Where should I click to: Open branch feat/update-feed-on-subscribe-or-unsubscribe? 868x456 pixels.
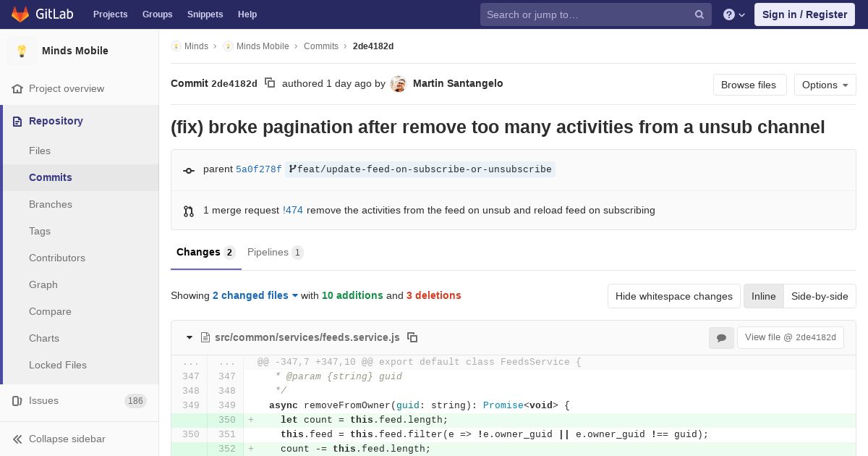(420, 169)
